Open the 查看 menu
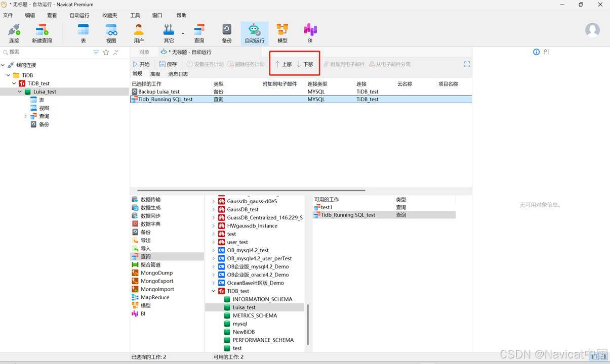 tap(52, 15)
